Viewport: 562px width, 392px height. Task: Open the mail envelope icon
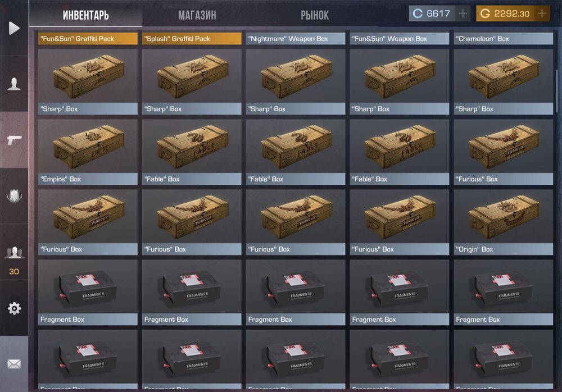(x=14, y=364)
